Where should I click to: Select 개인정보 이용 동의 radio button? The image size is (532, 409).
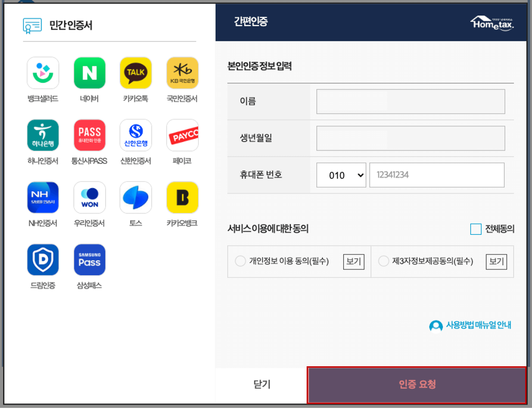point(240,261)
